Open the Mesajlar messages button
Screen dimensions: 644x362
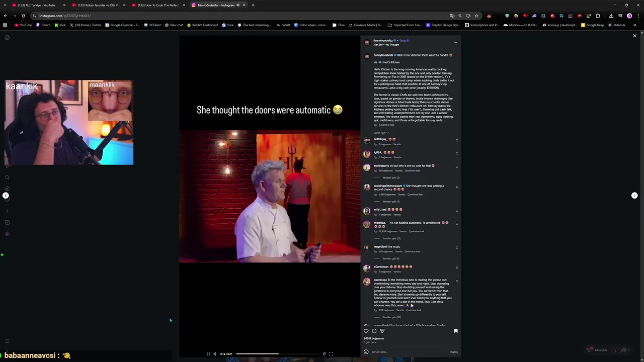pos(609,350)
